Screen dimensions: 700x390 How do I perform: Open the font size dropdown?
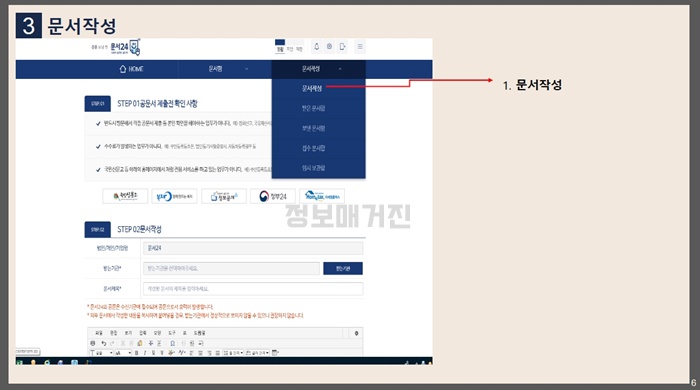(x=123, y=353)
